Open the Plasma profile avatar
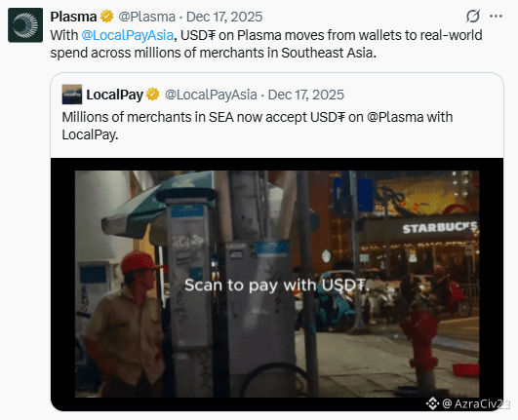The height and width of the screenshot is (420, 518). click(x=25, y=25)
